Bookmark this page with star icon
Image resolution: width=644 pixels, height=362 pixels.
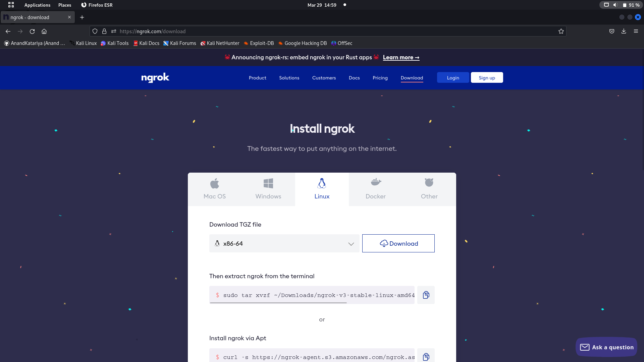(561, 31)
